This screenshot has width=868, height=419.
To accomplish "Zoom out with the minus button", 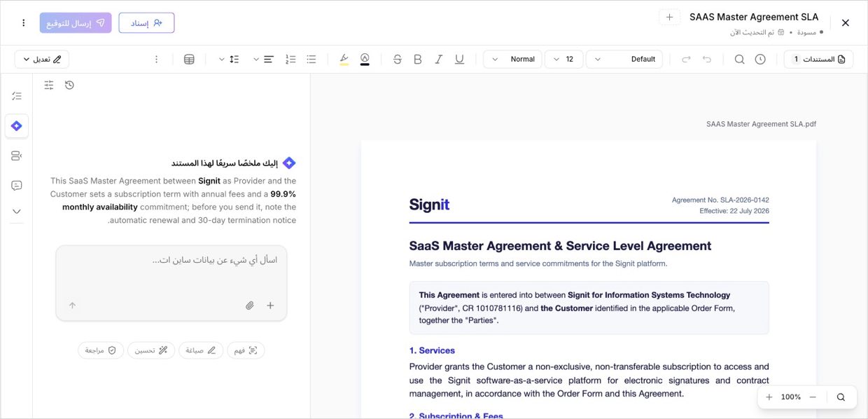I will (x=813, y=397).
